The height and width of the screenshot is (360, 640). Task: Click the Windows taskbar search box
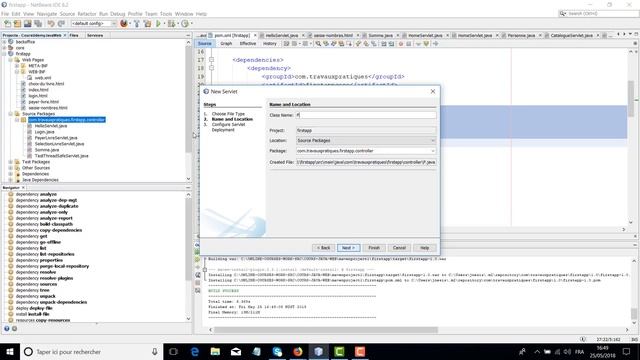91,351
